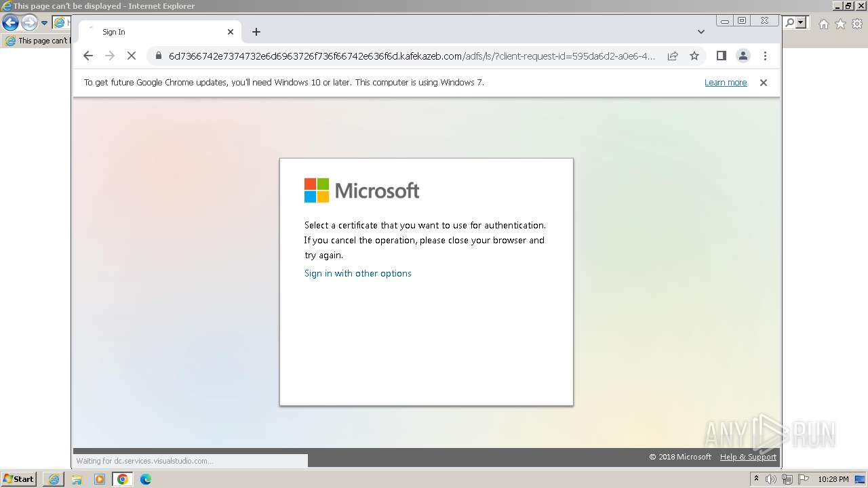This screenshot has height=488, width=868.
Task: Click the Microsoft logo
Action: pyautogui.click(x=361, y=190)
